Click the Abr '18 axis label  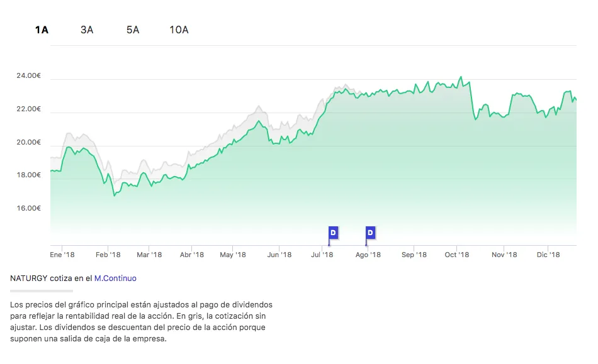coord(191,255)
